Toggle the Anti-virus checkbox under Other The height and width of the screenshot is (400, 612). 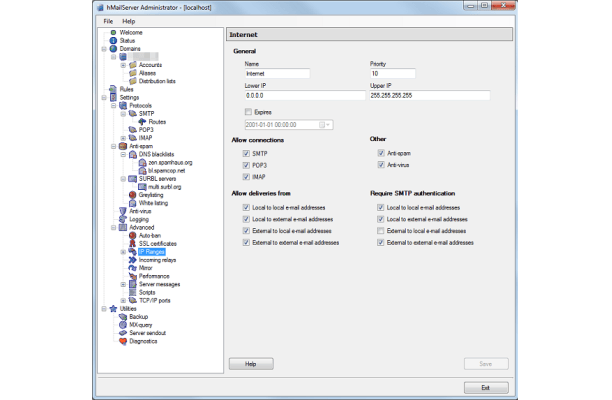pos(381,165)
